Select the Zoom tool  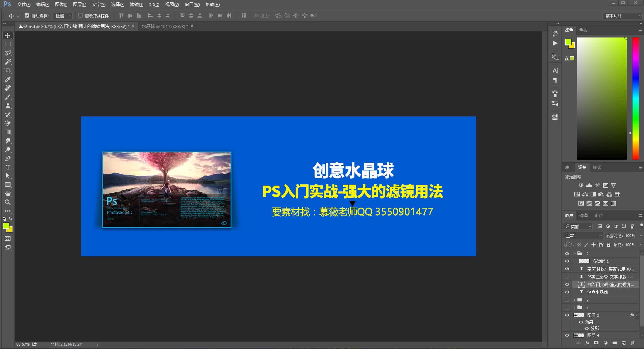click(x=8, y=202)
